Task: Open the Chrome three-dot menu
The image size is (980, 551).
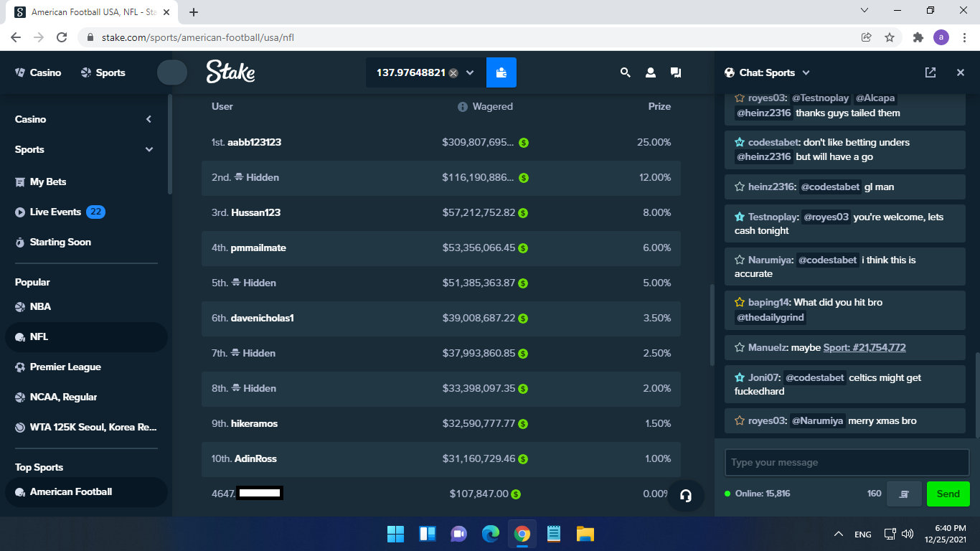Action: 963,37
